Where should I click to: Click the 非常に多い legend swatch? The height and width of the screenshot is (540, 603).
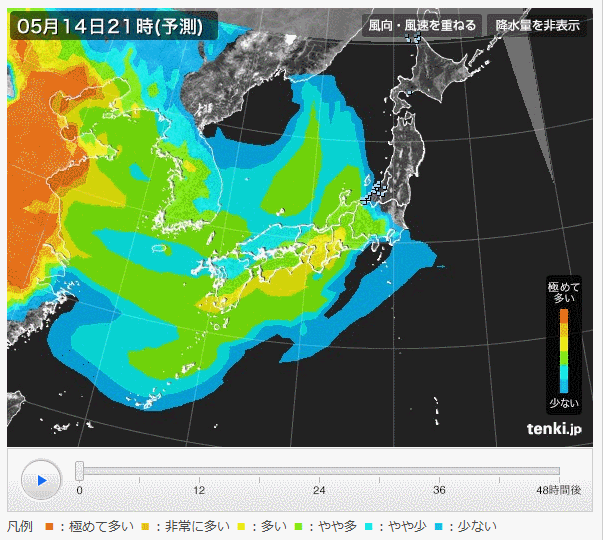coord(145,526)
